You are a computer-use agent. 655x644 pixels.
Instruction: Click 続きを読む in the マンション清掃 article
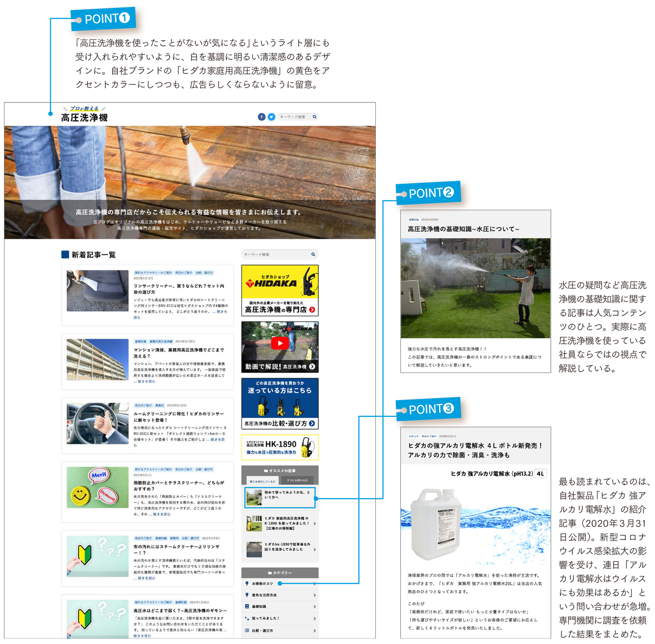[146, 381]
